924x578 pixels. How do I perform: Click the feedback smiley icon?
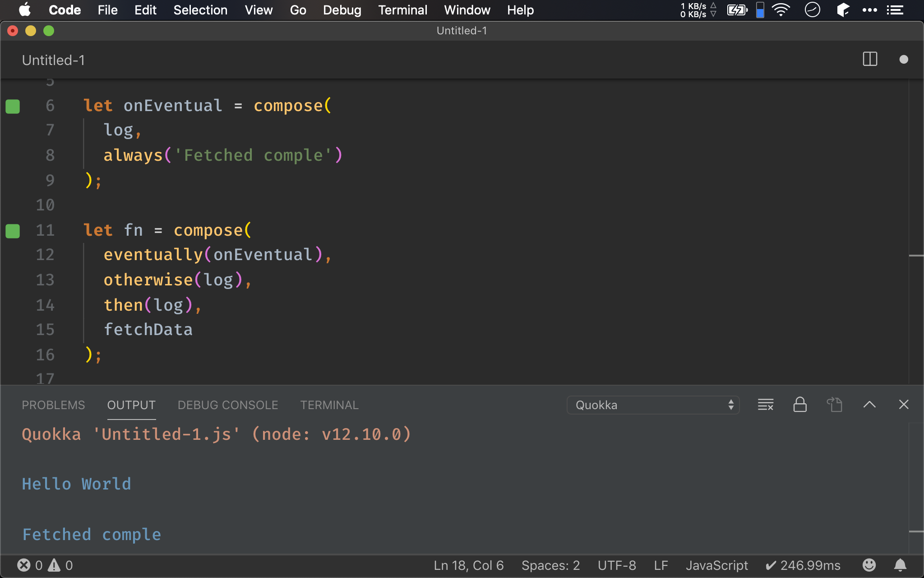[869, 565]
